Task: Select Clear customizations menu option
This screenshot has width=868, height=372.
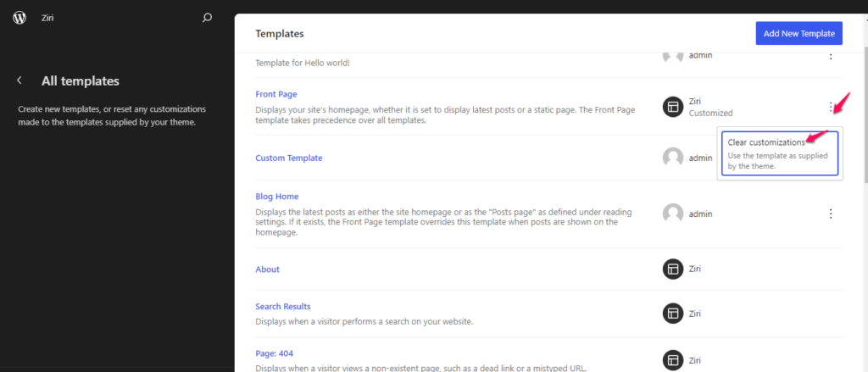Action: point(780,153)
